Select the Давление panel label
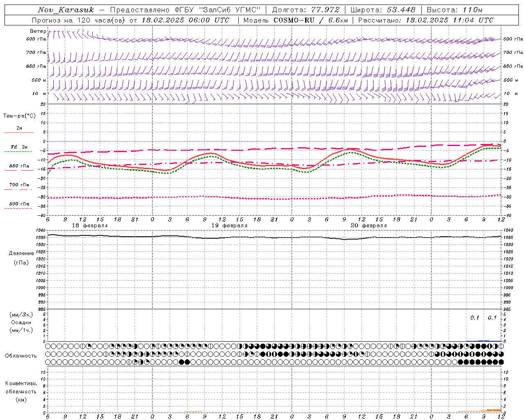 click(21, 253)
